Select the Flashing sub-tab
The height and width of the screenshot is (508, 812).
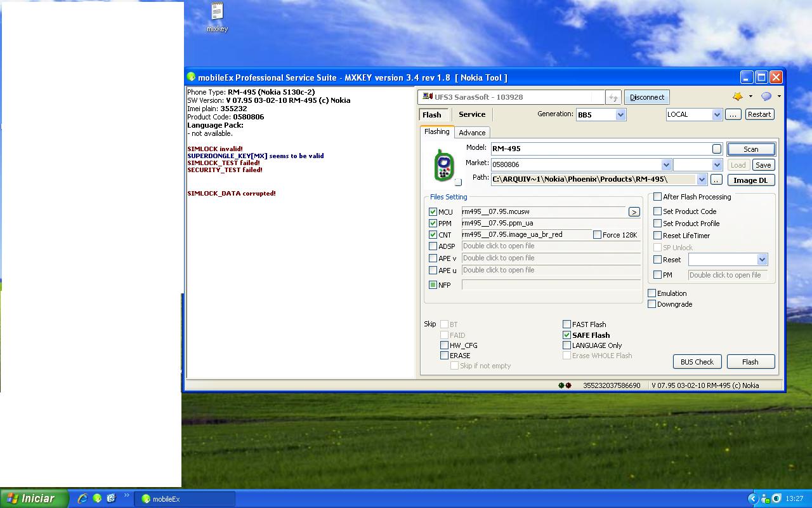(x=437, y=131)
